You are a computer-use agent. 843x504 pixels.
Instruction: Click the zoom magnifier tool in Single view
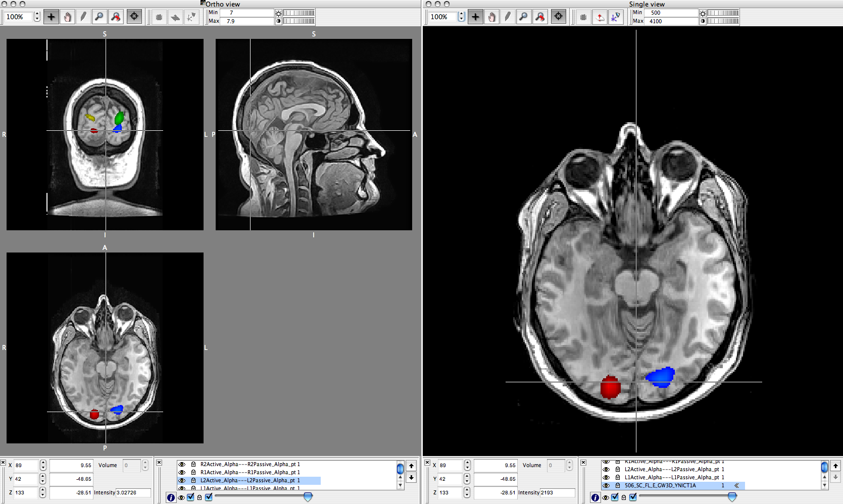pos(524,17)
